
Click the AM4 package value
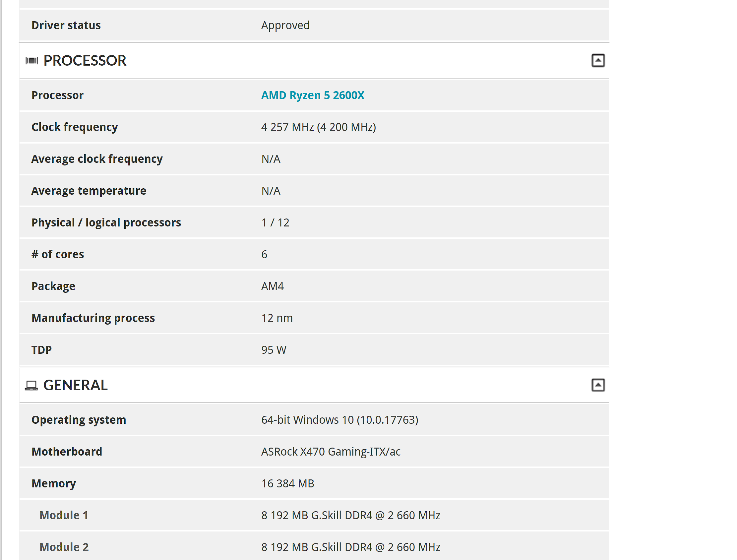coord(272,286)
